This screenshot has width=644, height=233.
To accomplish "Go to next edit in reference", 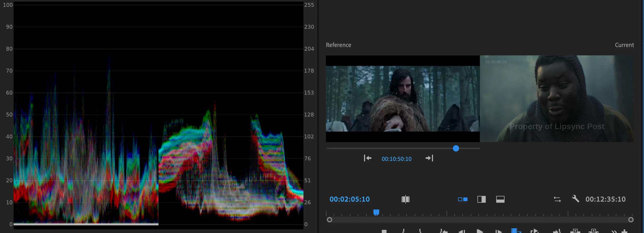I will (x=429, y=158).
